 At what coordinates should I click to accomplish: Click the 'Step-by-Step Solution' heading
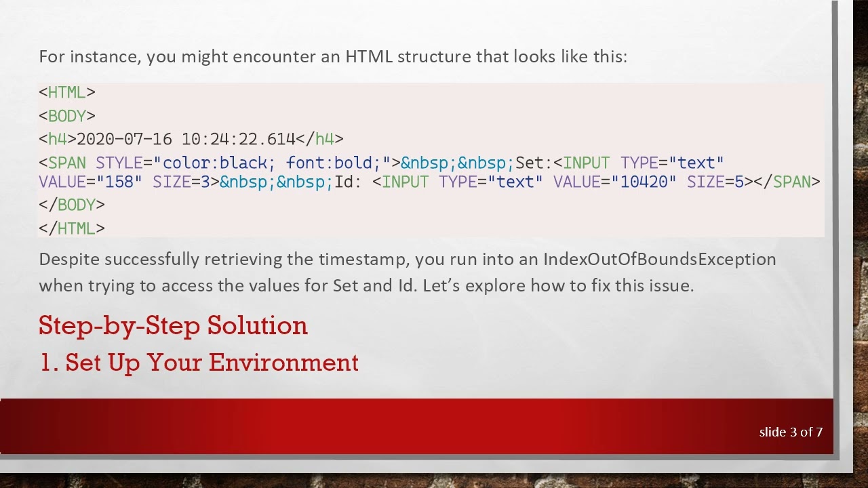173,325
